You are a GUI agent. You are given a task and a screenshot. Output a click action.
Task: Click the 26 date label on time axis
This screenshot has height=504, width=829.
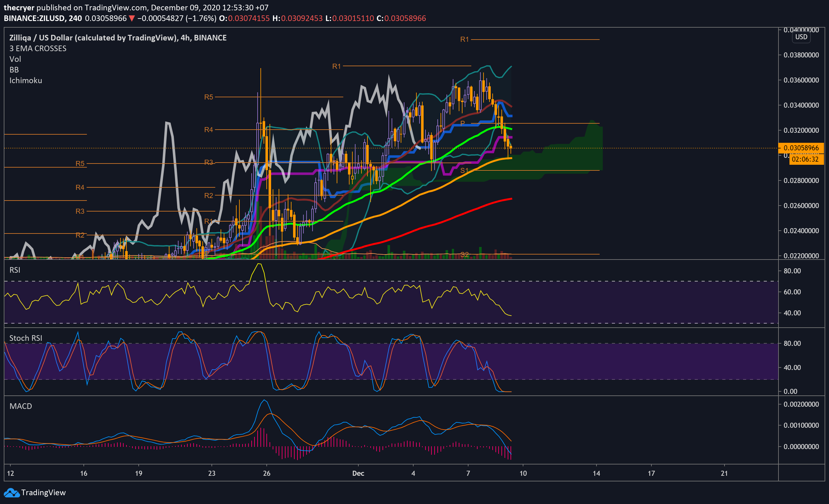(266, 473)
